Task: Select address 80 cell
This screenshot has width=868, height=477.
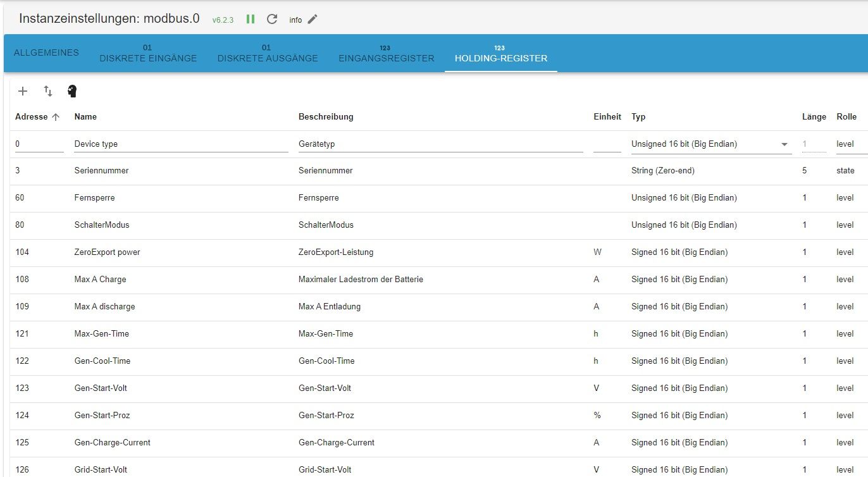Action: 20,225
